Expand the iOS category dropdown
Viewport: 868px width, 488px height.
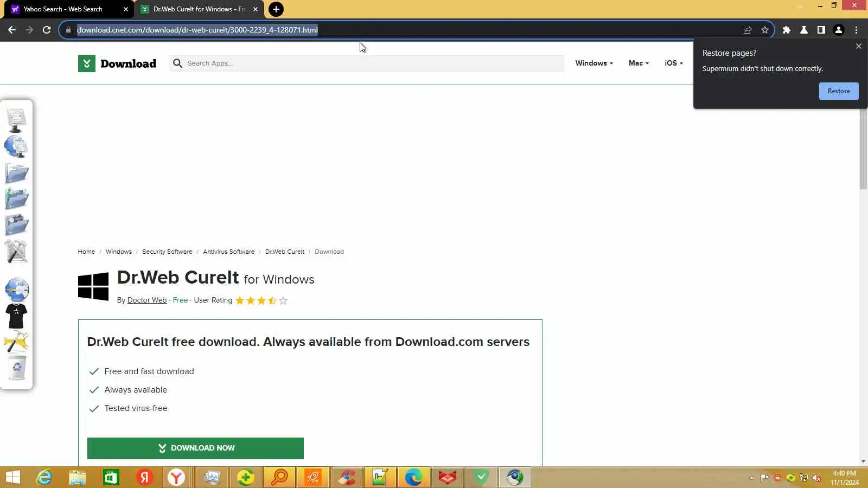pyautogui.click(x=673, y=63)
